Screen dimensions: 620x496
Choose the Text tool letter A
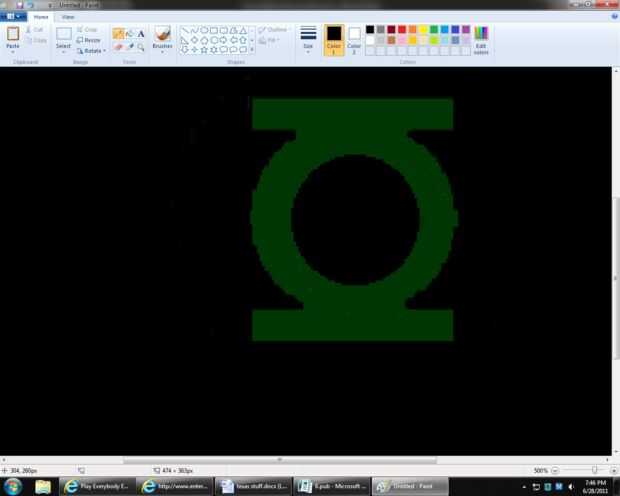click(141, 34)
